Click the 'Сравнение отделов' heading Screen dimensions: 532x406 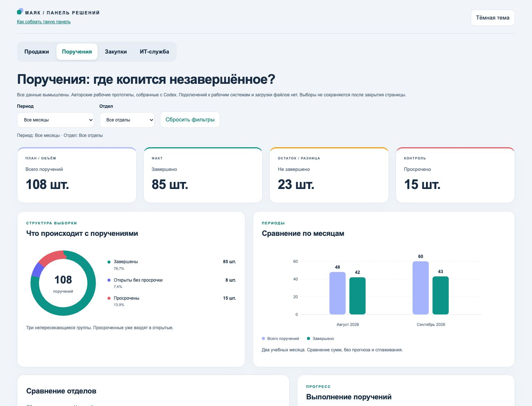pyautogui.click(x=61, y=391)
